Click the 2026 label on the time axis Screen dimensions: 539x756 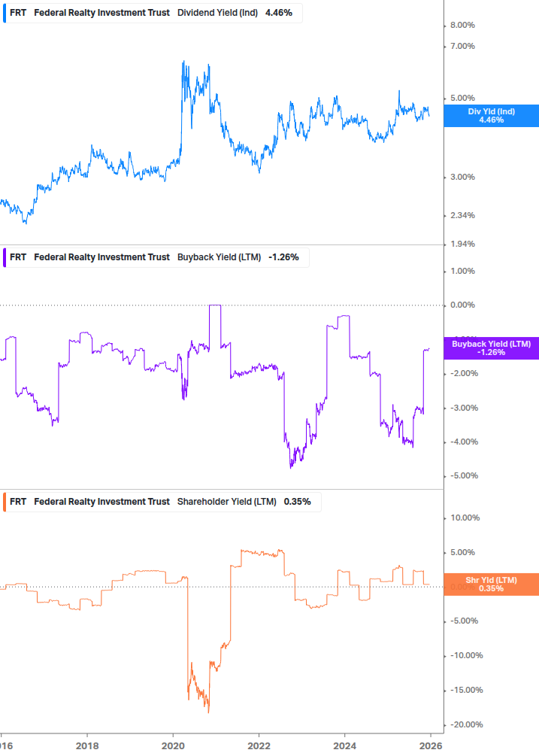(x=431, y=746)
